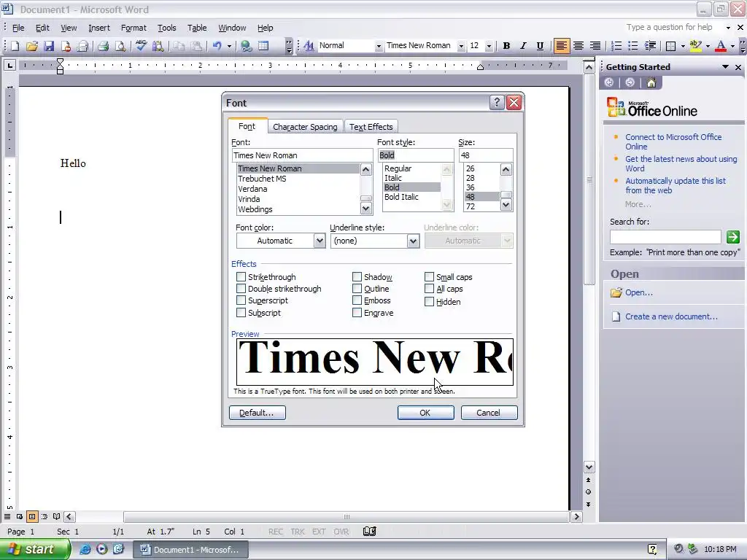Click the Font Color A icon
This screenshot has height=560, width=747.
pyautogui.click(x=721, y=46)
